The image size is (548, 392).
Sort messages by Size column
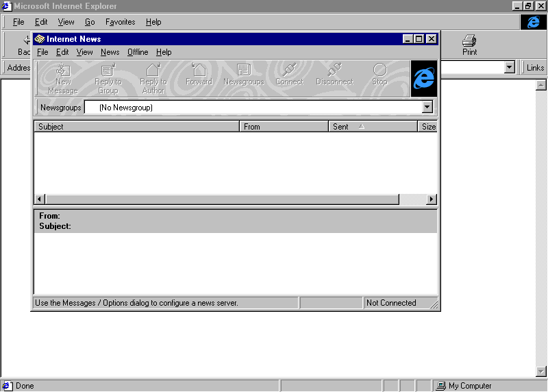click(x=427, y=127)
